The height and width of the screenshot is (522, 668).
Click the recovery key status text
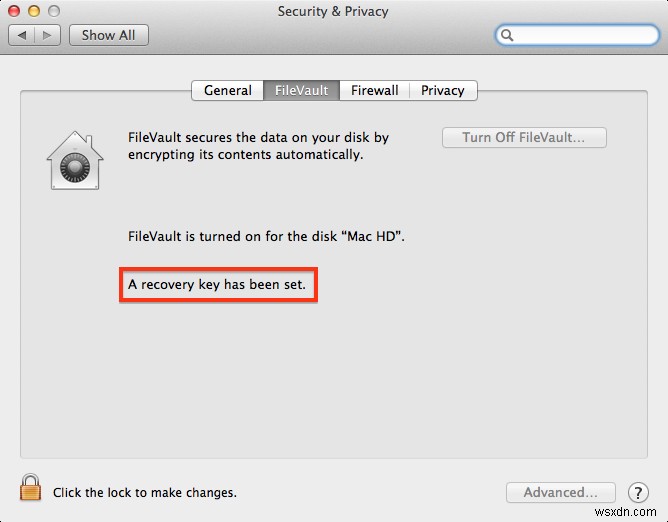point(217,284)
